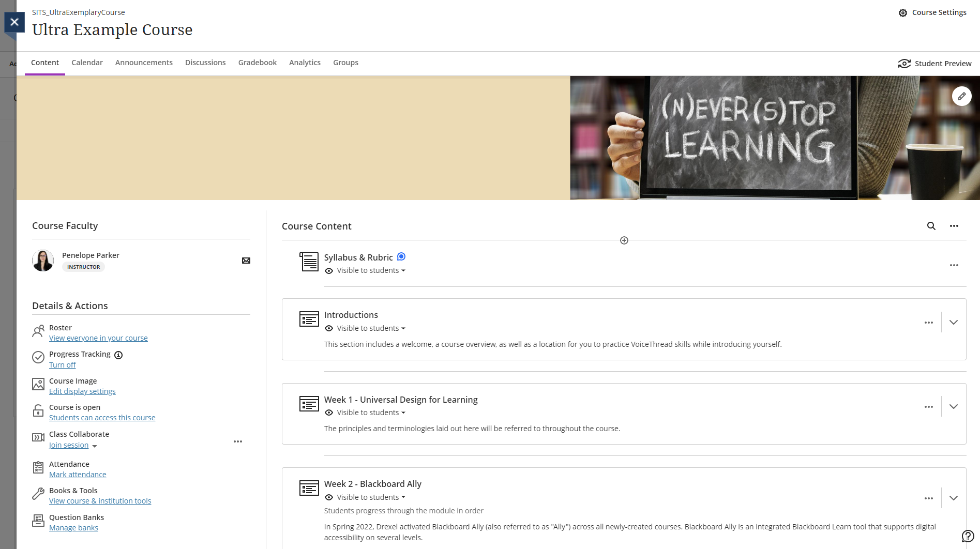
Task: Expand Week 1 Universal Design module chevron
Action: [953, 406]
